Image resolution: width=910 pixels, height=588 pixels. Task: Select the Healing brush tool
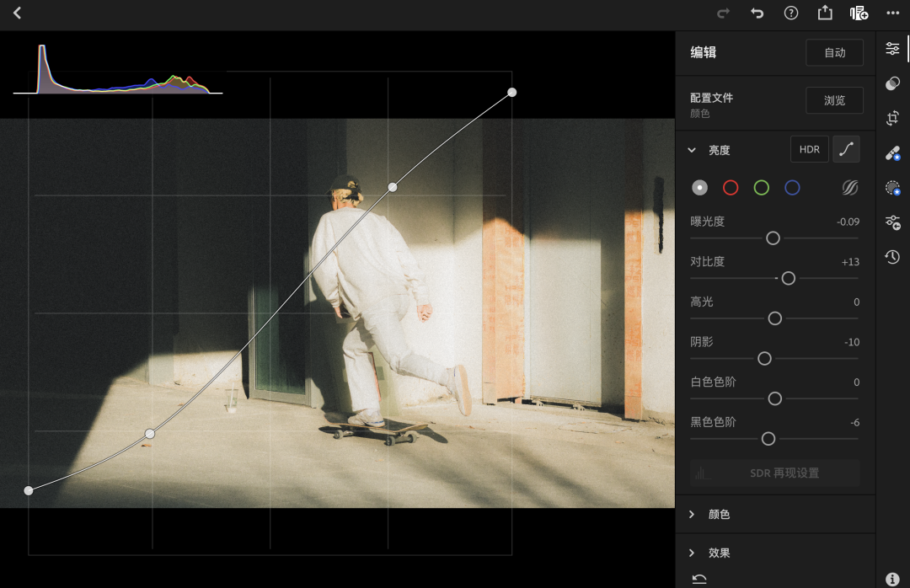click(892, 153)
